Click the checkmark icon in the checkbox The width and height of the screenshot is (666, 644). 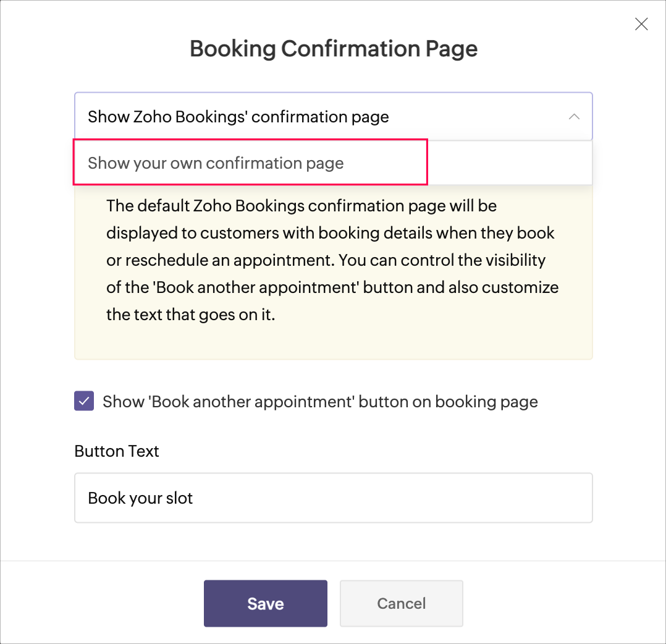pos(84,401)
